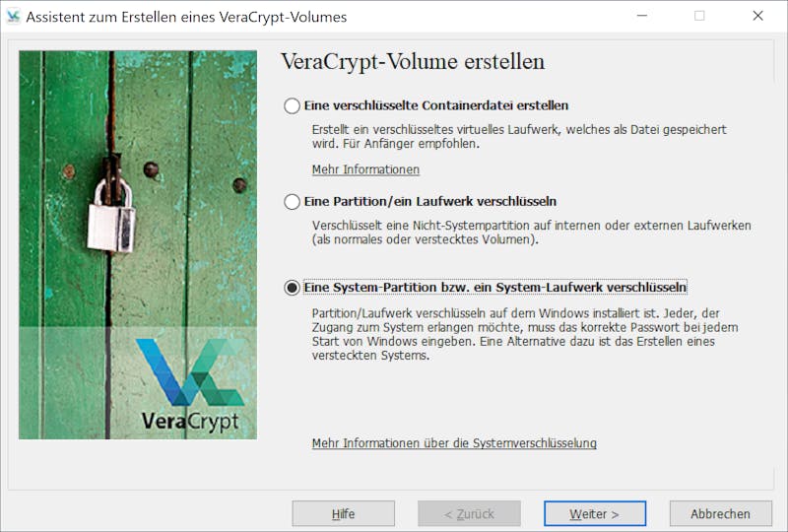Click the VeraCrypt icon in title bar
The height and width of the screenshot is (532, 788).
tap(13, 17)
